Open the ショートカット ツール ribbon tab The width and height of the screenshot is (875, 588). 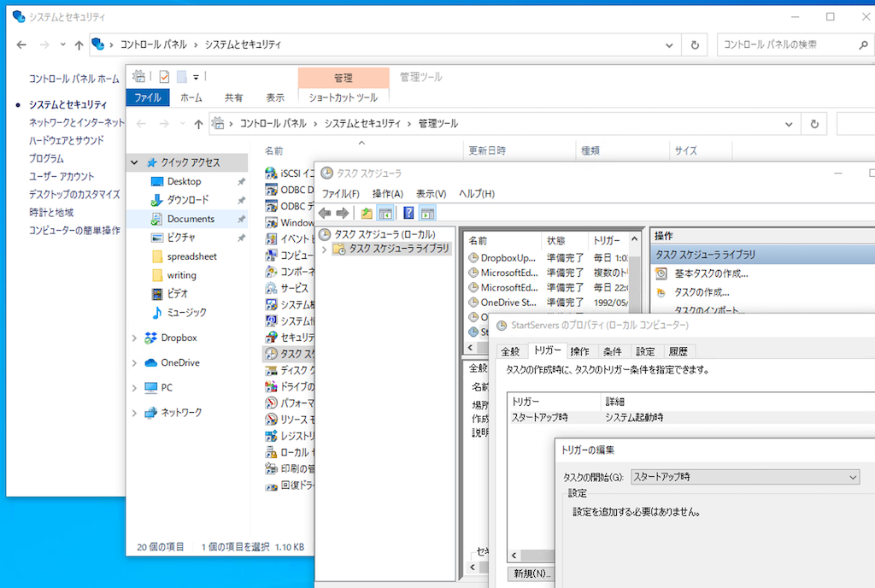[344, 97]
